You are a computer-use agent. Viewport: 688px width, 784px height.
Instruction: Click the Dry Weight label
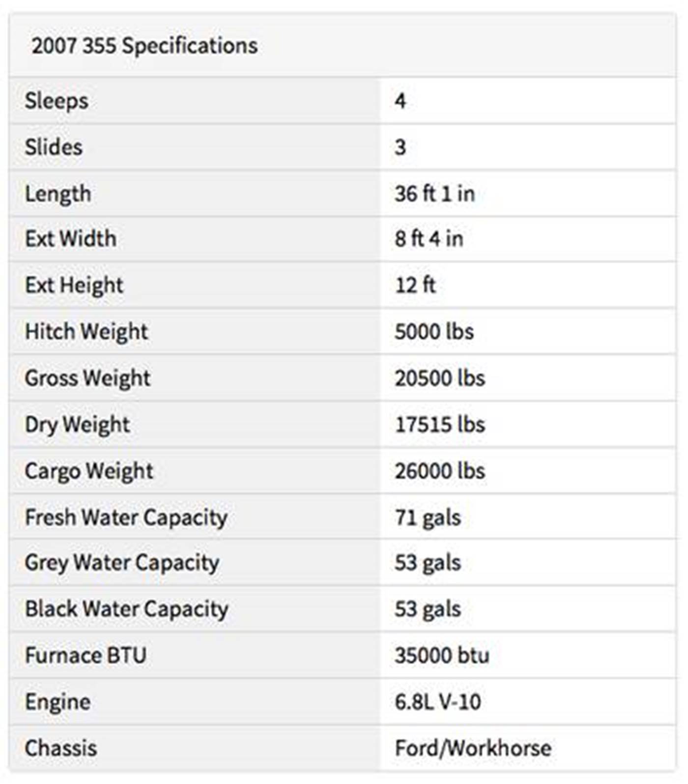(77, 425)
